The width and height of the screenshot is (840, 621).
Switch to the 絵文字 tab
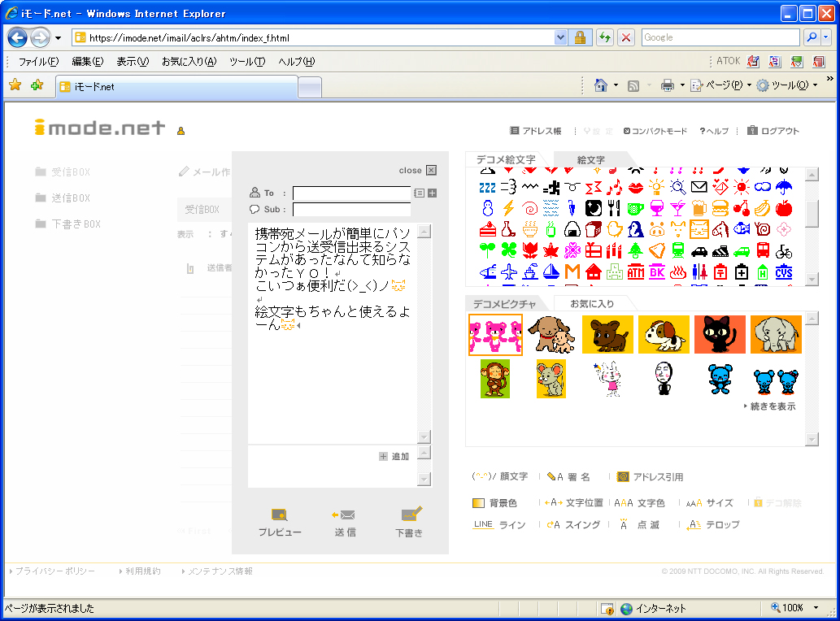(x=590, y=159)
